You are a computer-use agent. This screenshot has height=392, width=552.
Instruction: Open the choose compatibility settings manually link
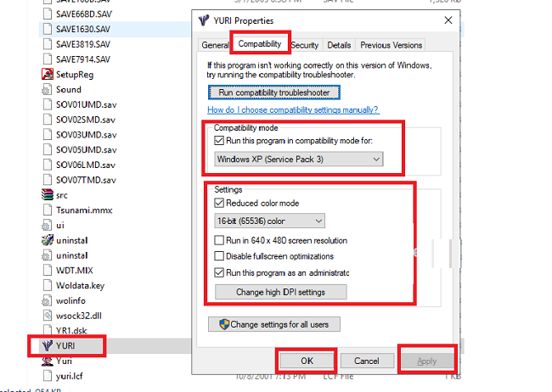[293, 110]
